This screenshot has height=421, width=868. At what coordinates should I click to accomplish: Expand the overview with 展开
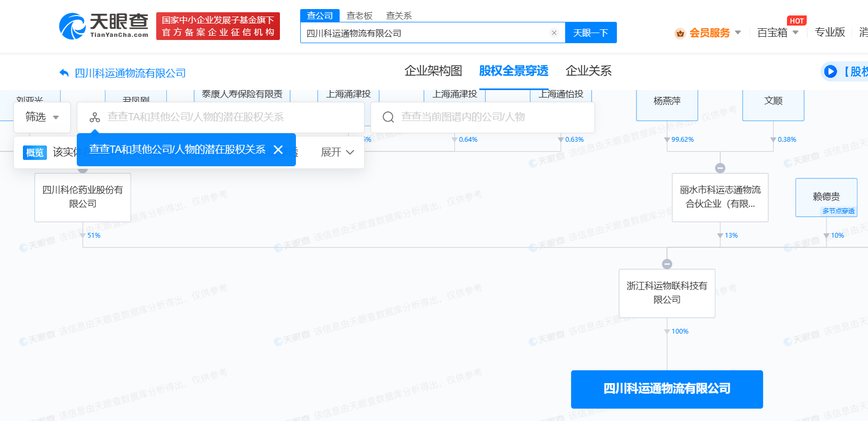tap(337, 152)
